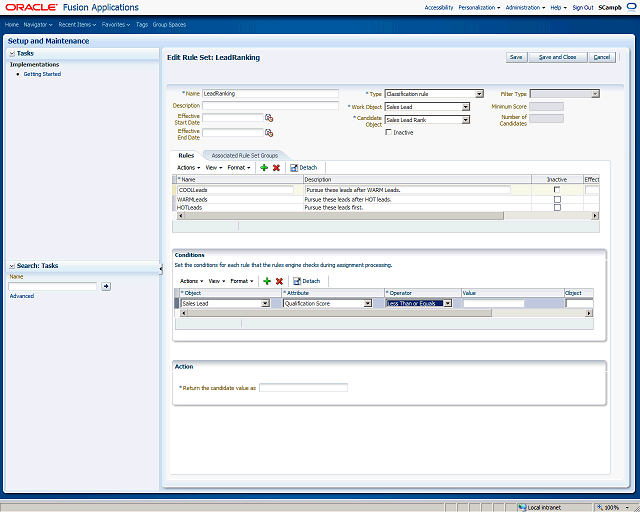This screenshot has width=640, height=512.
Task: Open the Recent Items menu
Action: coord(77,24)
